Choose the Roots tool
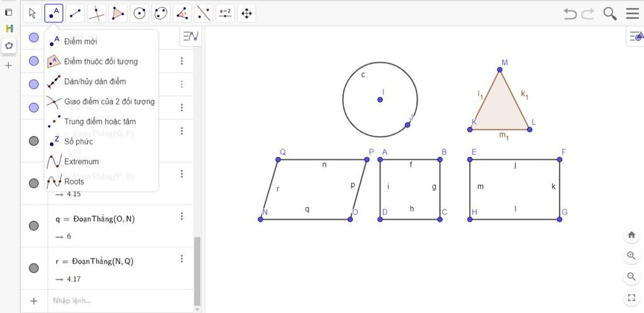This screenshot has width=644, height=313. point(101,181)
